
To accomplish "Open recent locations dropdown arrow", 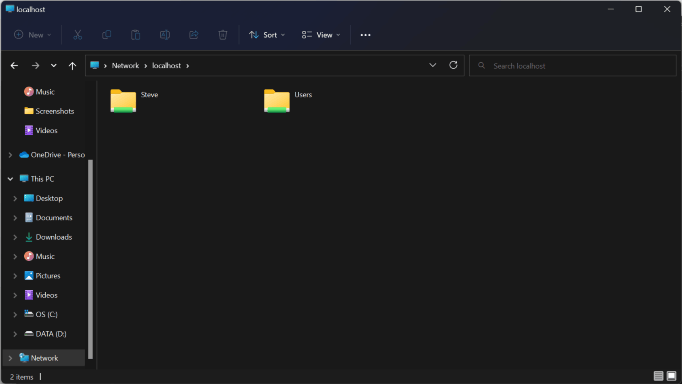I will click(x=53, y=66).
